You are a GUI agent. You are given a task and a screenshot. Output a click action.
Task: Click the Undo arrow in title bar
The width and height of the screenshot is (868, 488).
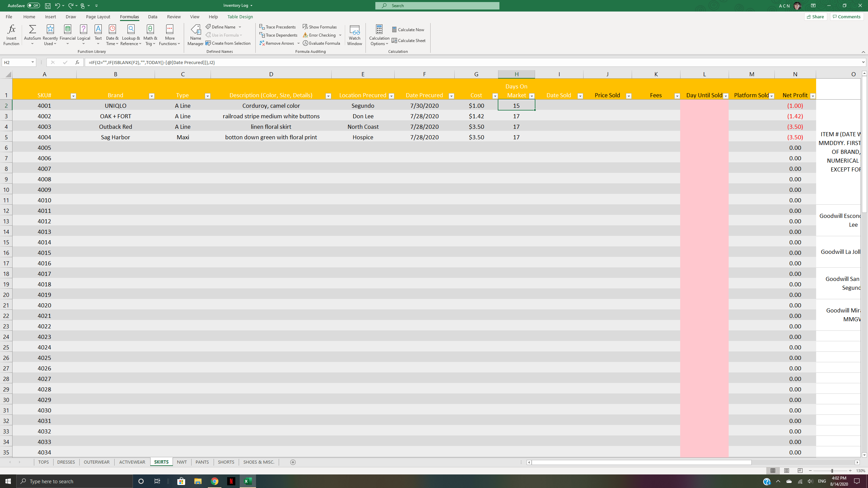pos(57,5)
